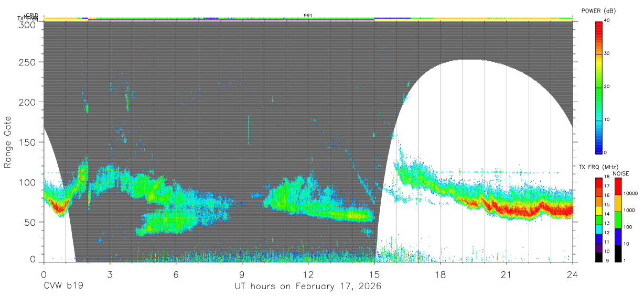Click the "12" tick on UT hours axis
This screenshot has width=644, height=297.
[x=308, y=274]
